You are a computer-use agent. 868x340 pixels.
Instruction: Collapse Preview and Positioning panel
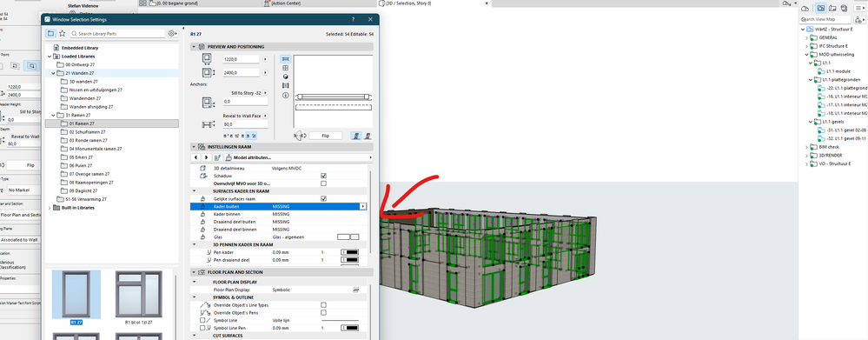(195, 47)
